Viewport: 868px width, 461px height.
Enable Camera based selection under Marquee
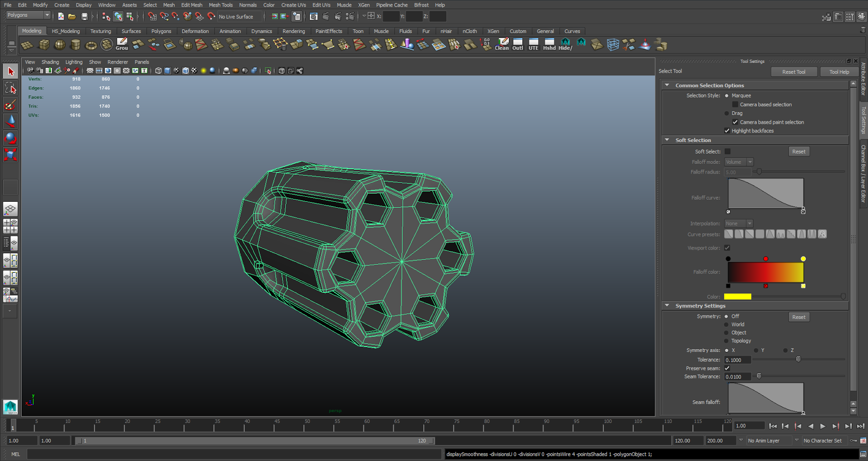735,105
